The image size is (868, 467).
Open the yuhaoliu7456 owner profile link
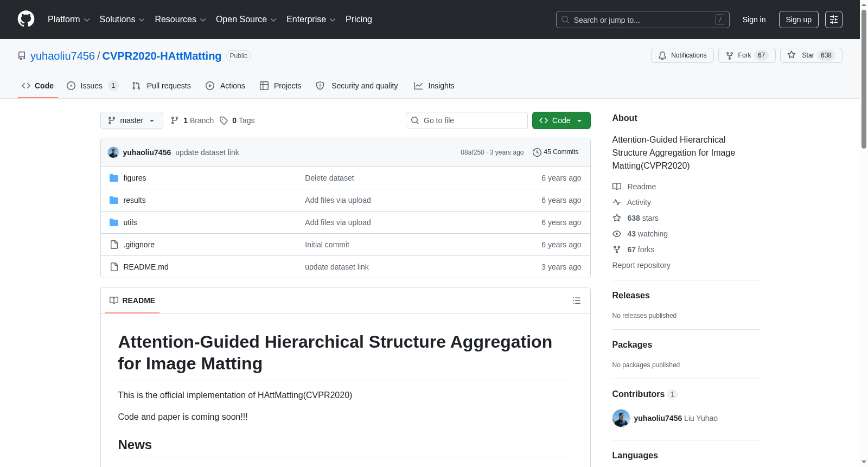tap(62, 56)
